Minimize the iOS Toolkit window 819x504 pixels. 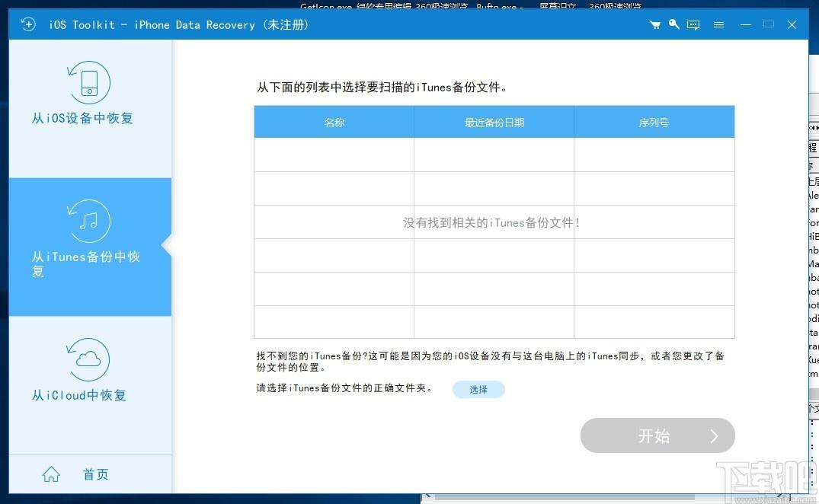tap(746, 24)
